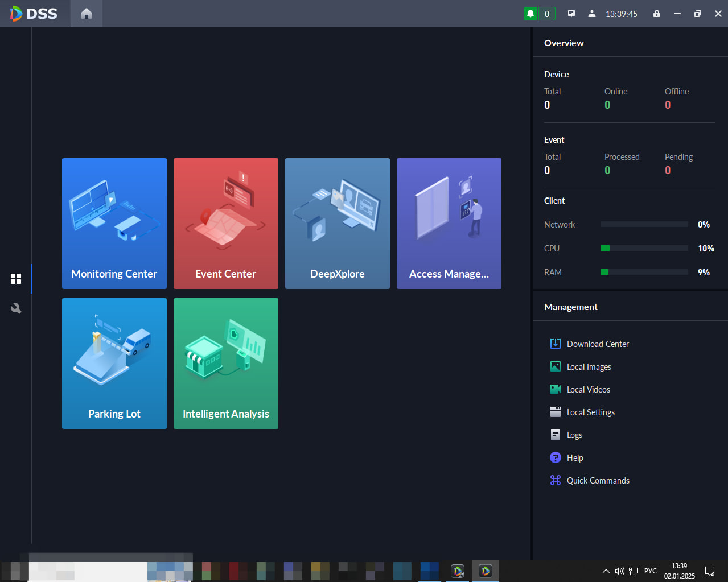
Task: Open the Event Center tile
Action: tap(226, 224)
